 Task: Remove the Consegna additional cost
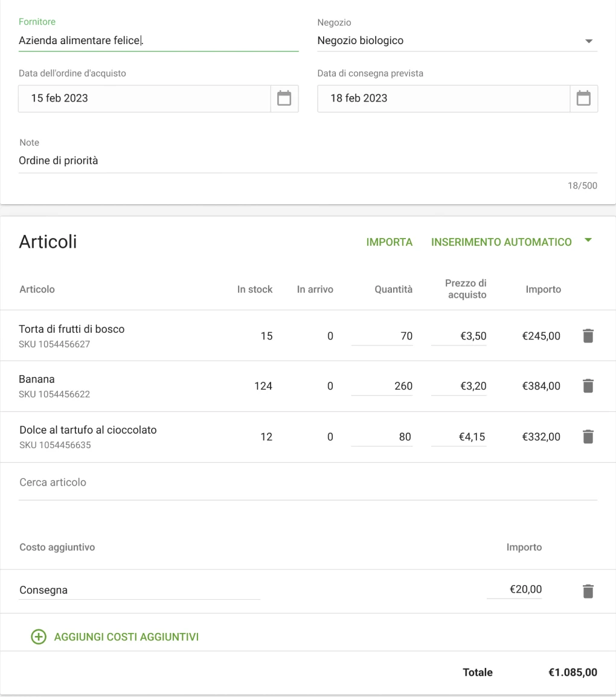coord(588,591)
